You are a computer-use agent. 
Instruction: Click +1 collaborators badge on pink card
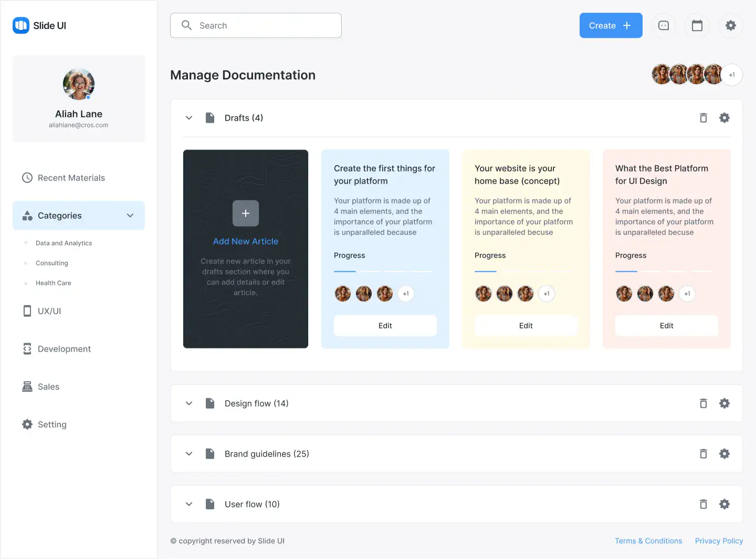(687, 293)
